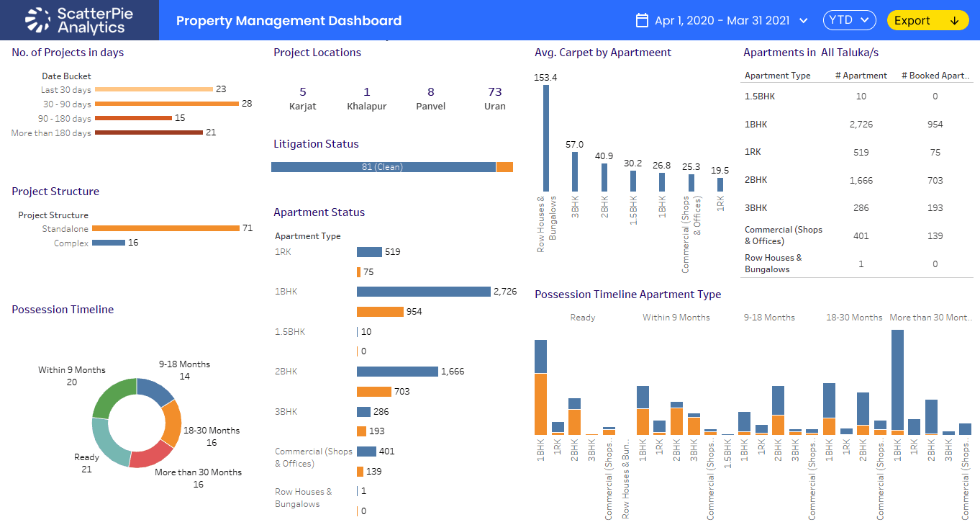Click the 81 Clean litigation status bar
The image size is (980, 530).
coord(381,166)
